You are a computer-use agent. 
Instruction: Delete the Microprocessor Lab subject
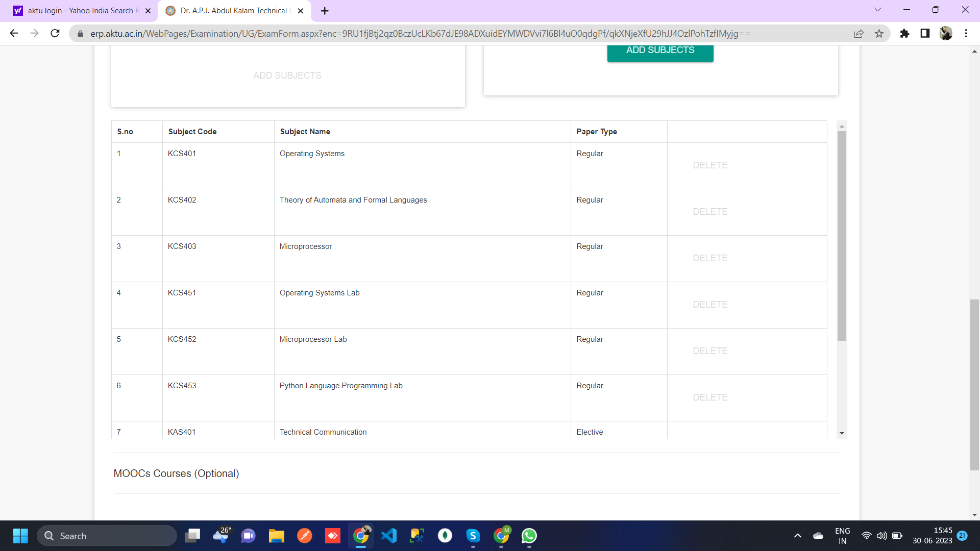tap(709, 351)
